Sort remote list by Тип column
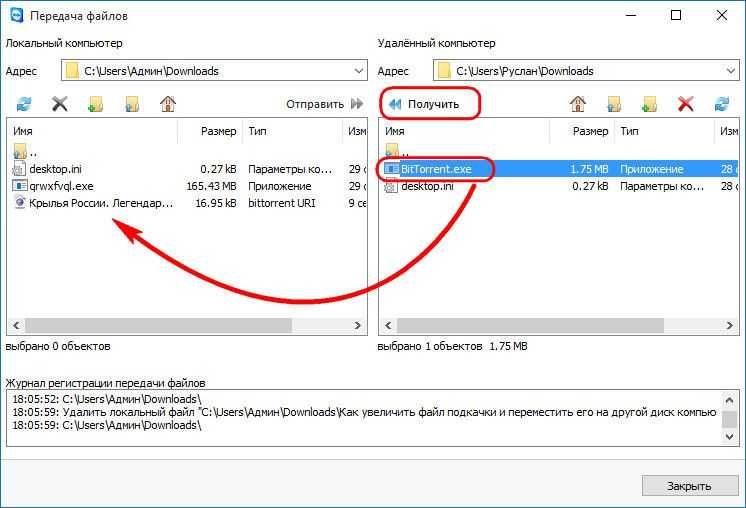The height and width of the screenshot is (508, 746). [664, 131]
